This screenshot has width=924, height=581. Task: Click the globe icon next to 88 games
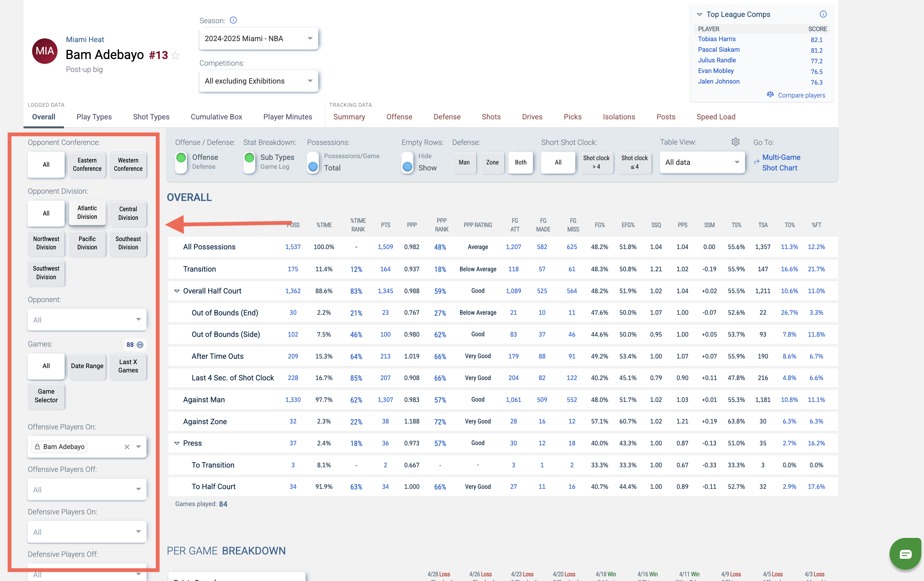pos(140,345)
